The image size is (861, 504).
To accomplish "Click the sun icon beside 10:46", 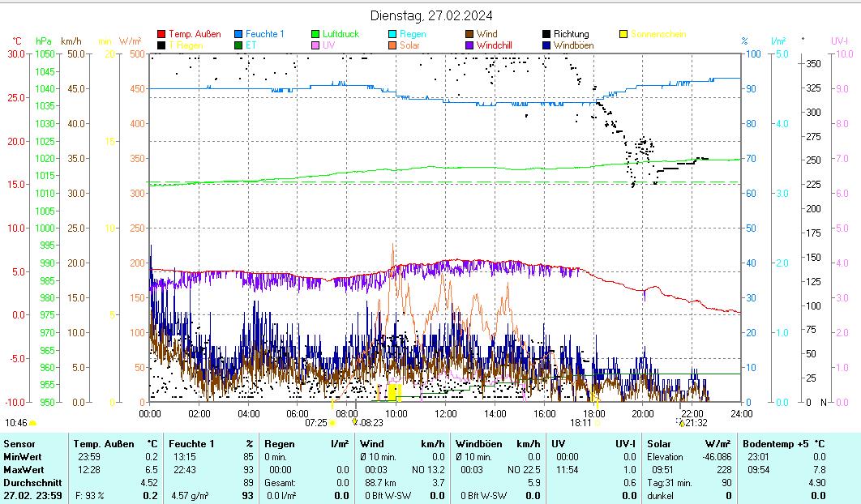I will tap(33, 423).
